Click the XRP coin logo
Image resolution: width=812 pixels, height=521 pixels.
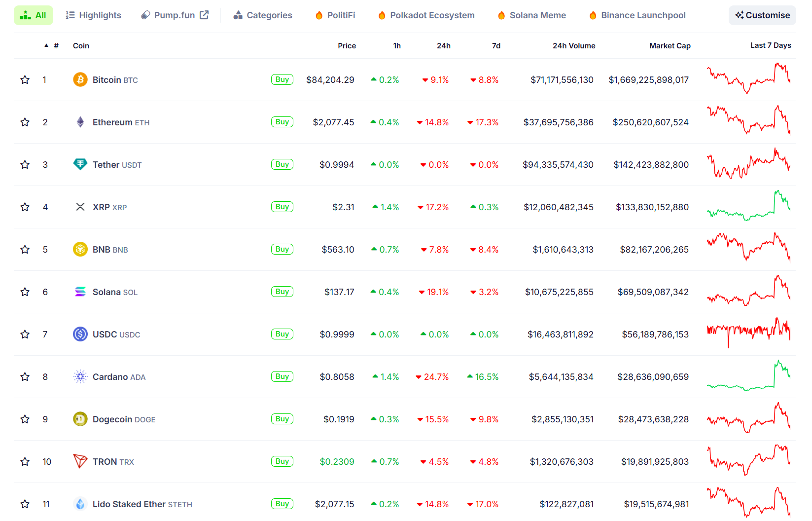pyautogui.click(x=80, y=207)
